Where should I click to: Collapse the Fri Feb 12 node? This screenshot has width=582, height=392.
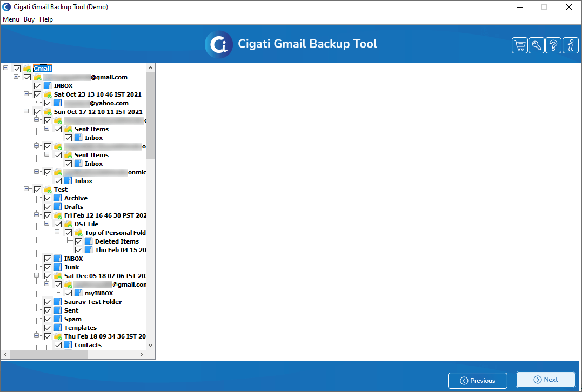click(37, 215)
